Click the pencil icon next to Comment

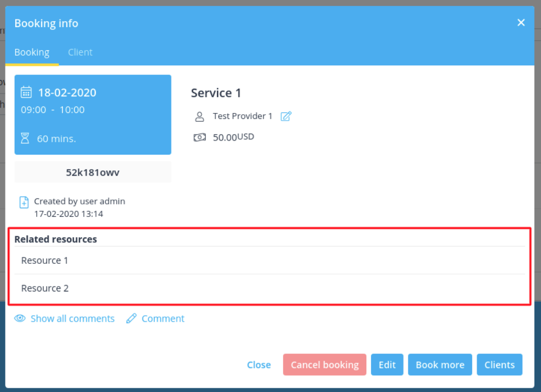tap(131, 318)
